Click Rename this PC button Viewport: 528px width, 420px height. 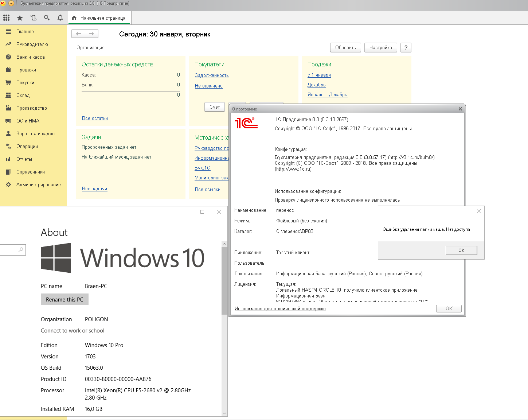click(64, 299)
